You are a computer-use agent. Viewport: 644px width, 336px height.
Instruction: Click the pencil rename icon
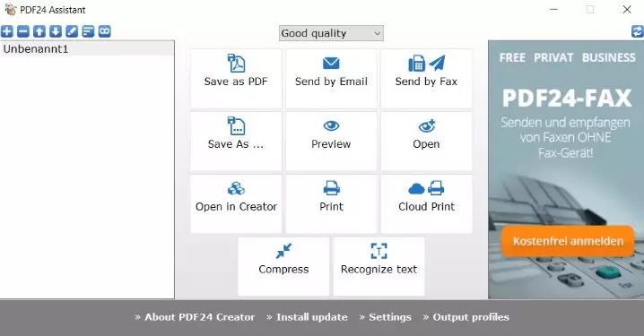click(x=72, y=31)
